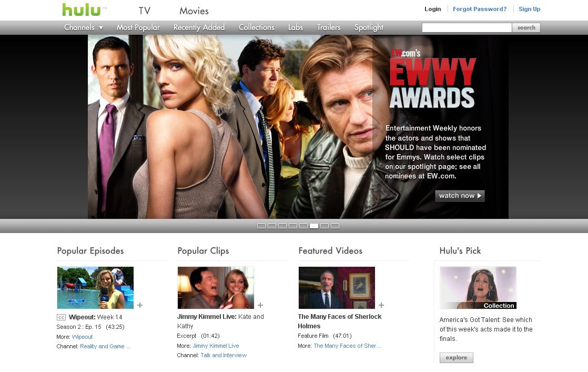Open Jimmy Kimmel Live clip thumbnail
The width and height of the screenshot is (588, 372).
[x=216, y=288]
